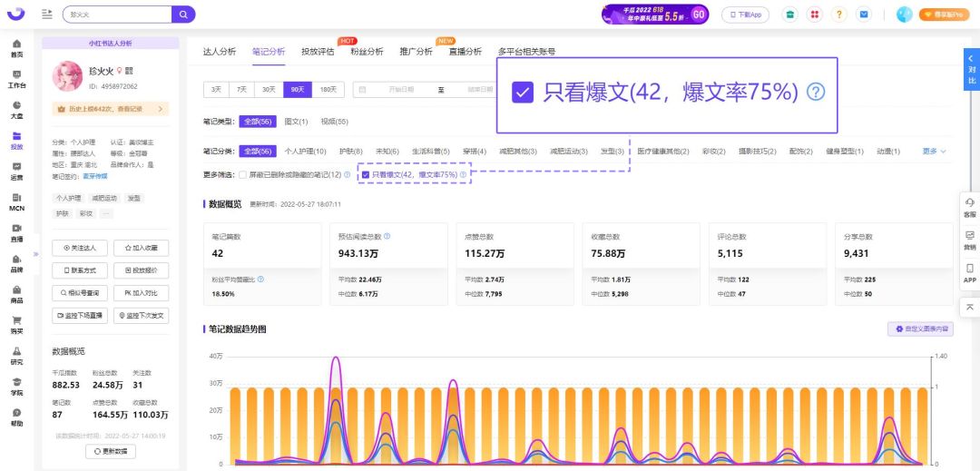This screenshot has height=471, width=980.
Task: Open the mail envelope icon in header
Action: [863, 15]
